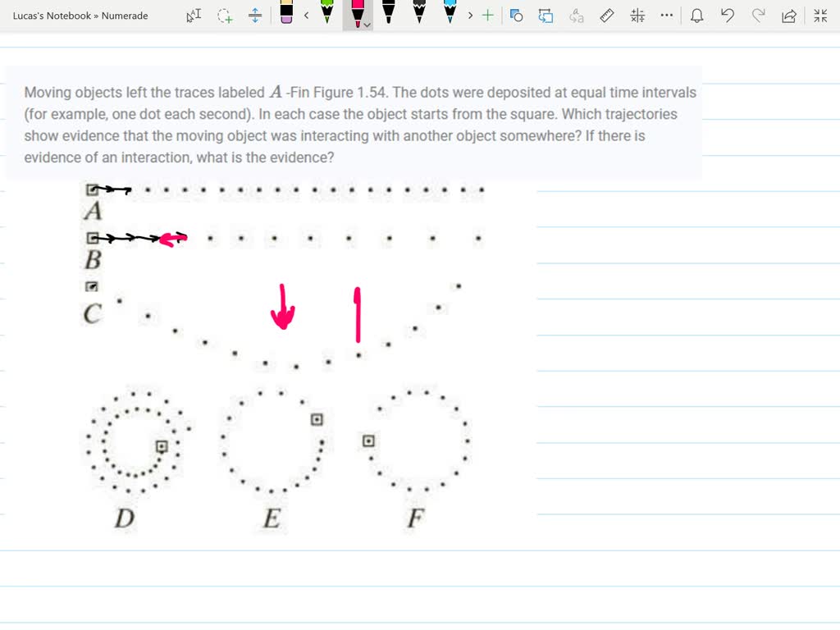Undo the last annotation
840x630 pixels.
[727, 15]
